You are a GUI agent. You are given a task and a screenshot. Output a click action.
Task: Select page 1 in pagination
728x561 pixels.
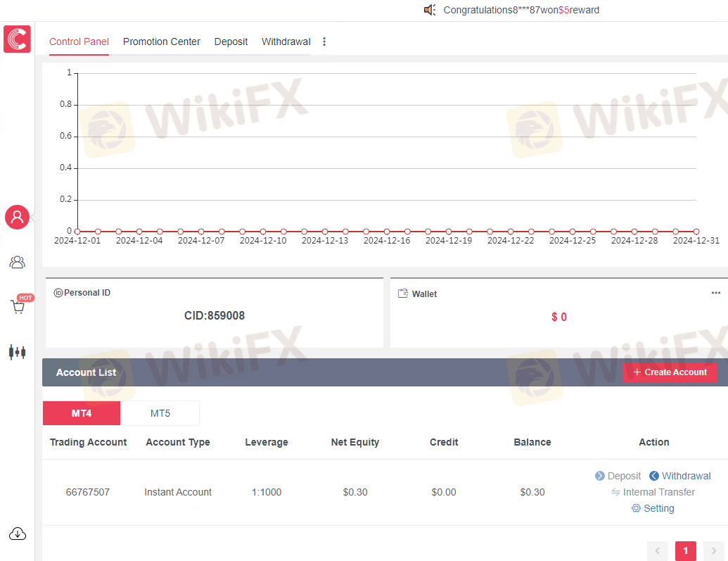point(685,550)
